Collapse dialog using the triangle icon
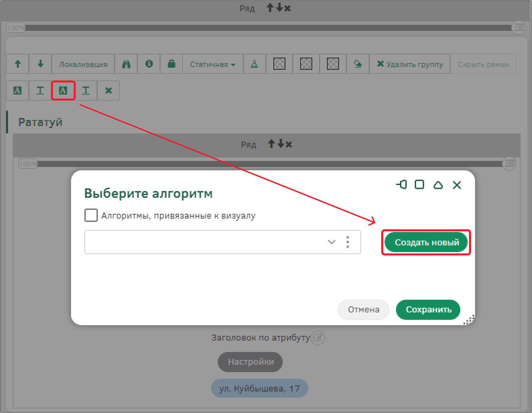Screen dimensions: 532x413 [438, 185]
